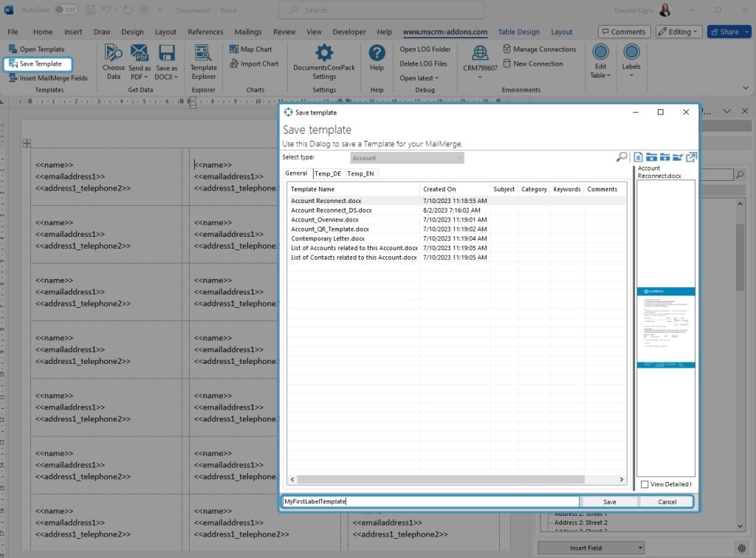Open the Developer ribbon tab

349,32
